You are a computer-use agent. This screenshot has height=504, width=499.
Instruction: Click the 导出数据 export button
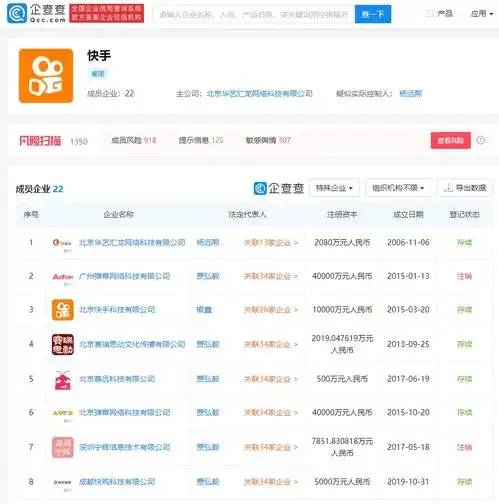tap(465, 188)
